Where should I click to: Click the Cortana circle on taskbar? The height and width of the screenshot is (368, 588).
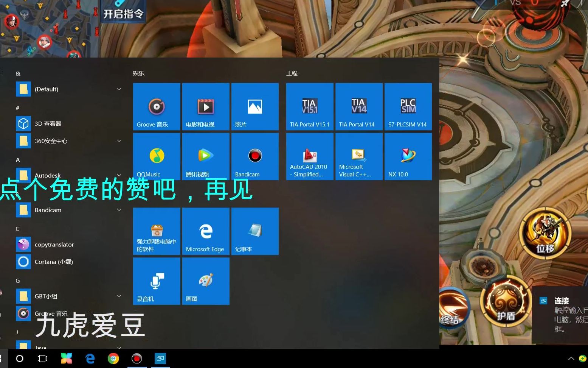20,358
